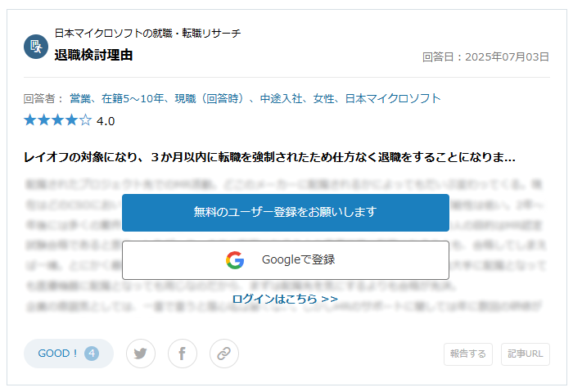This screenshot has height=392, width=573.
Task: Open 日本マイクロソフト link in respondent info
Action: point(393,99)
